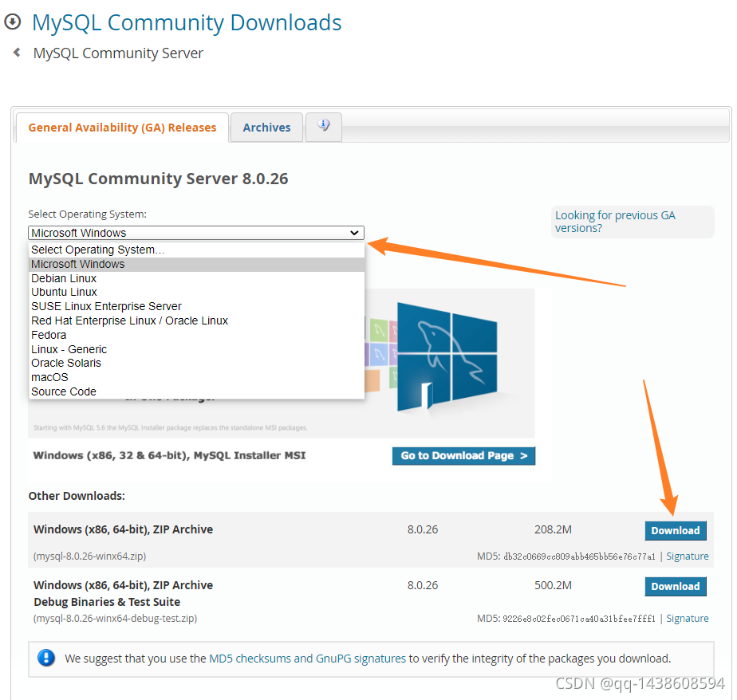This screenshot has height=700, width=737.
Task: Click the (mysql-8.0.26-winx64.zip) file name
Action: [x=90, y=556]
